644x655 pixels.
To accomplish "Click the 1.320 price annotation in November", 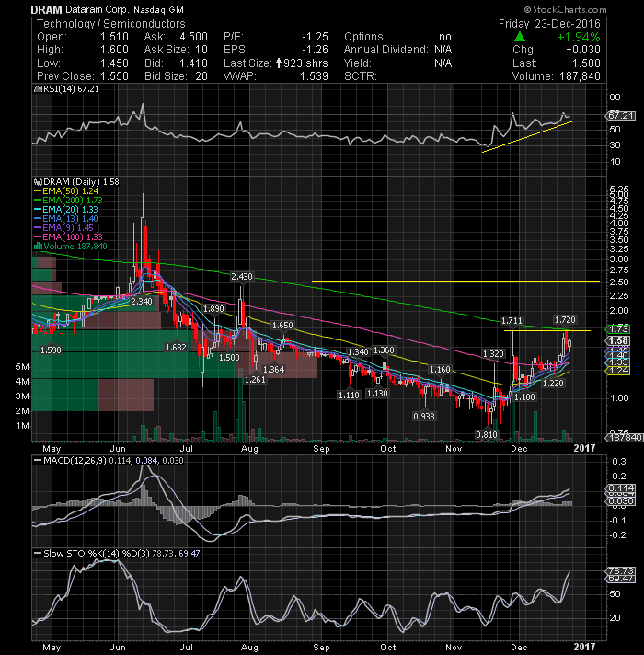I will (x=493, y=354).
